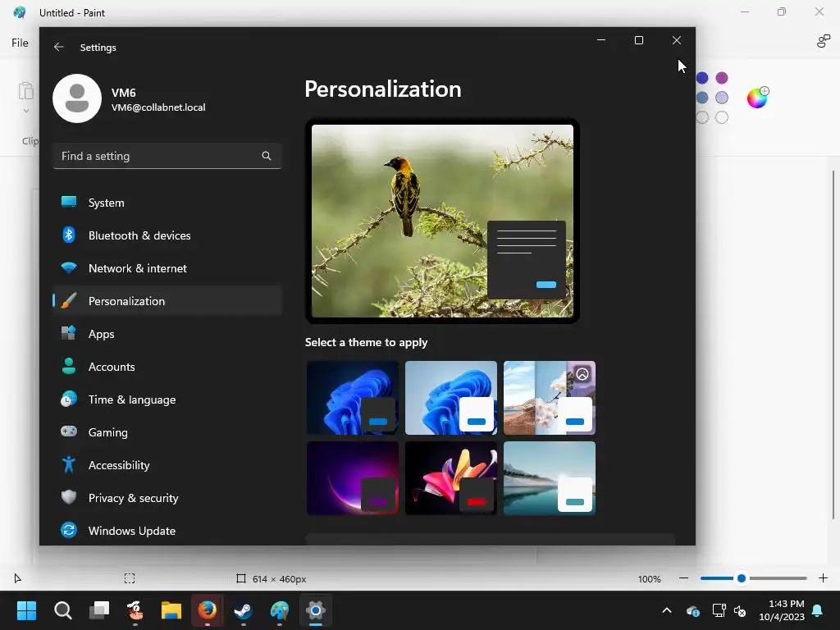Click the search magnifier in Find a setting
840x630 pixels.
click(x=267, y=156)
